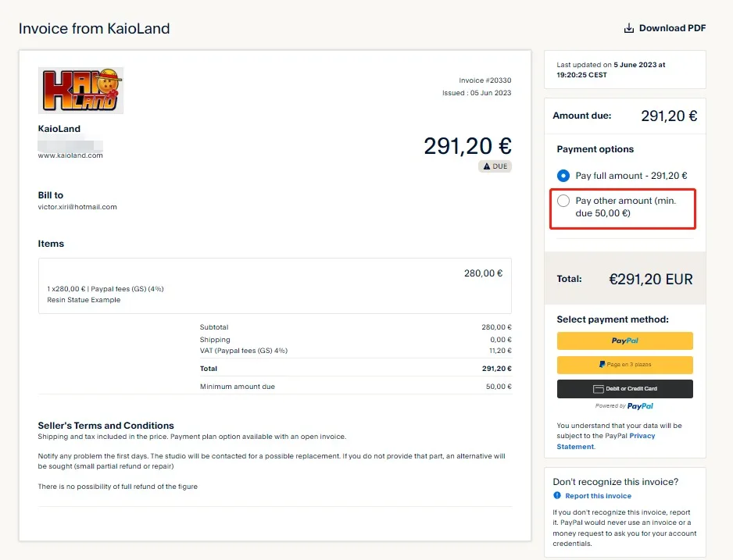This screenshot has width=733, height=560.
Task: Click the Total €291,20 EUR summary
Action: tap(624, 279)
